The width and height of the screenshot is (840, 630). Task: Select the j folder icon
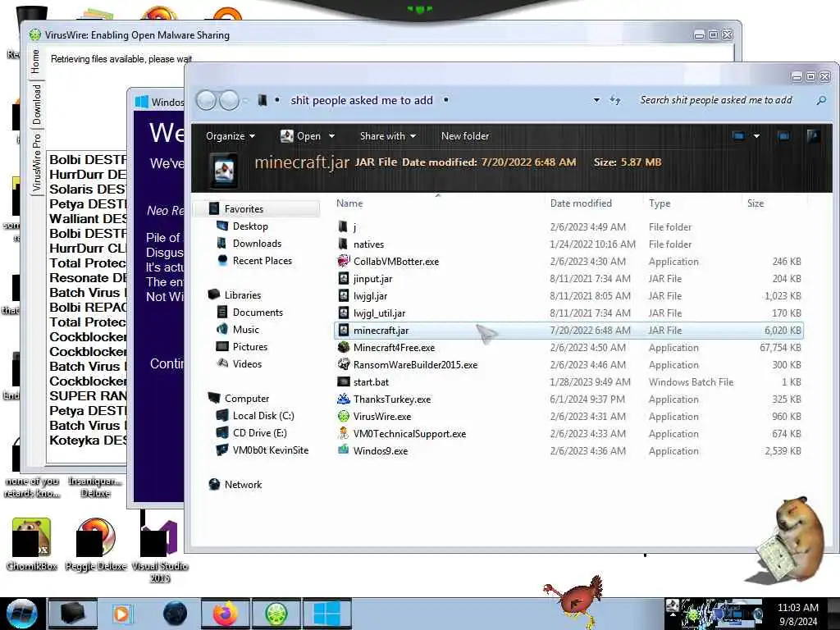pyautogui.click(x=344, y=226)
